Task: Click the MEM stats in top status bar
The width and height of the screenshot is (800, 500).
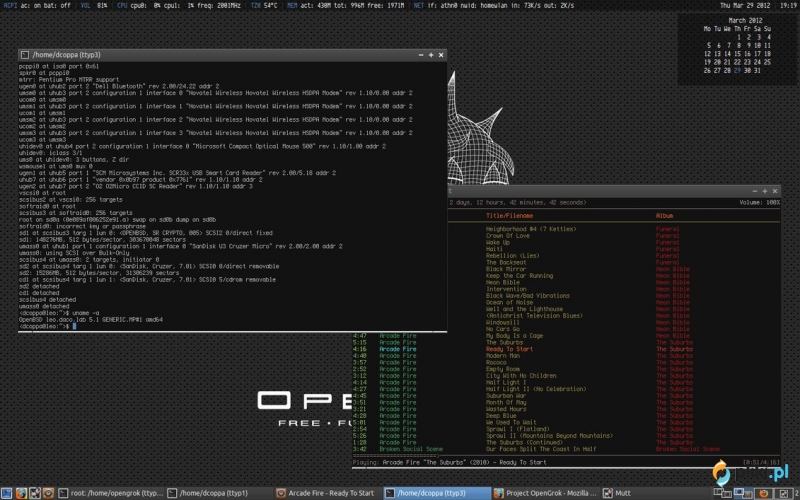Action: pos(345,5)
